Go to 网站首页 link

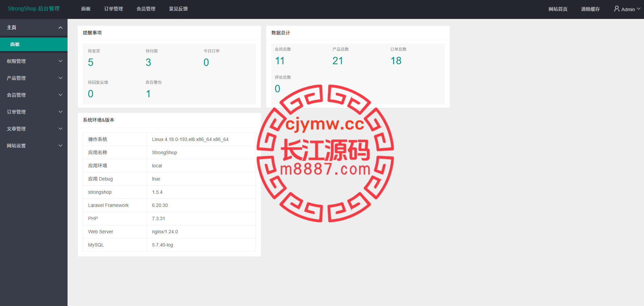coord(558,9)
